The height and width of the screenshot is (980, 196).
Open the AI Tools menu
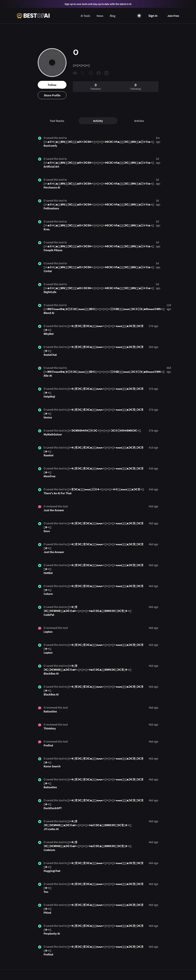tap(85, 16)
